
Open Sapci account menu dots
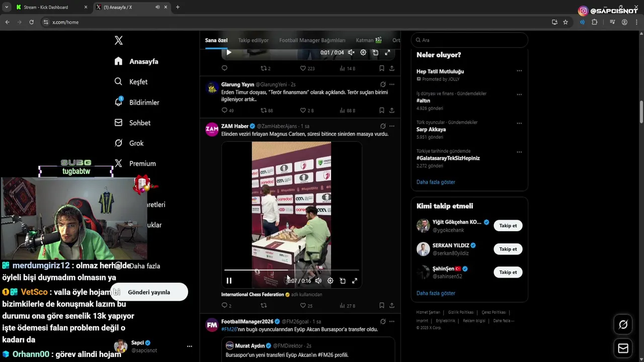pos(190,346)
